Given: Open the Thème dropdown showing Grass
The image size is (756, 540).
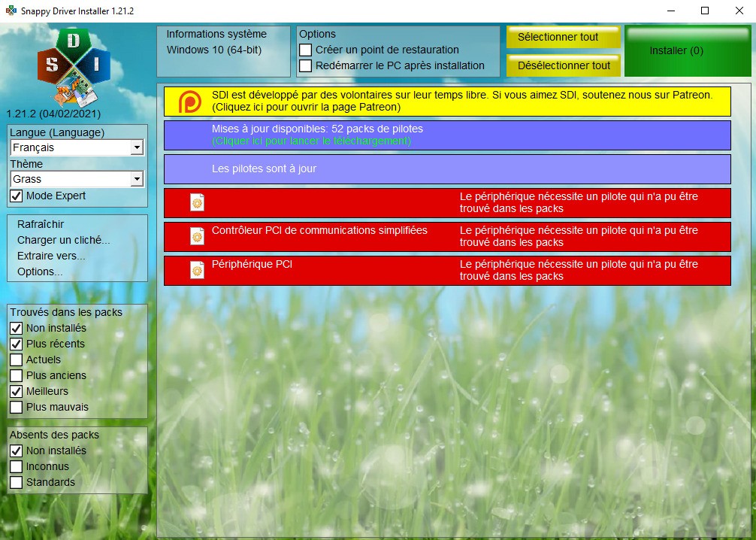Looking at the screenshot, I should pos(77,179).
